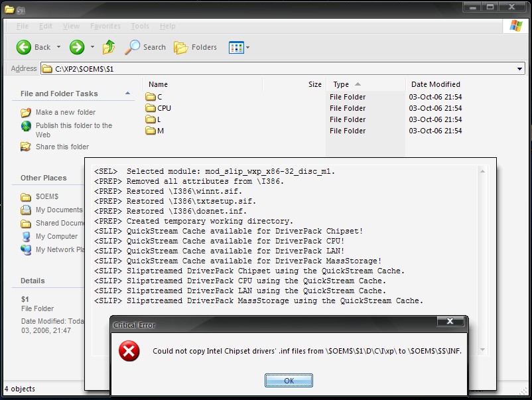Screen dimensions: 532x400
Task: Open the Views dropdown arrow
Action: pyautogui.click(x=248, y=48)
